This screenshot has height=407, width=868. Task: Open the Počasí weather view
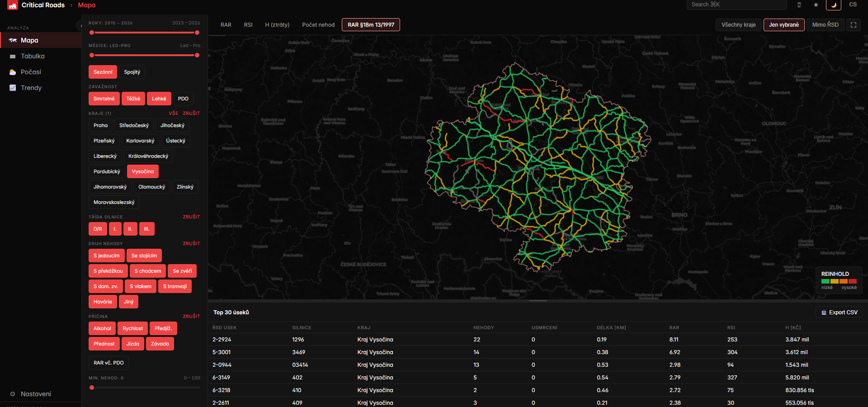pyautogui.click(x=31, y=72)
